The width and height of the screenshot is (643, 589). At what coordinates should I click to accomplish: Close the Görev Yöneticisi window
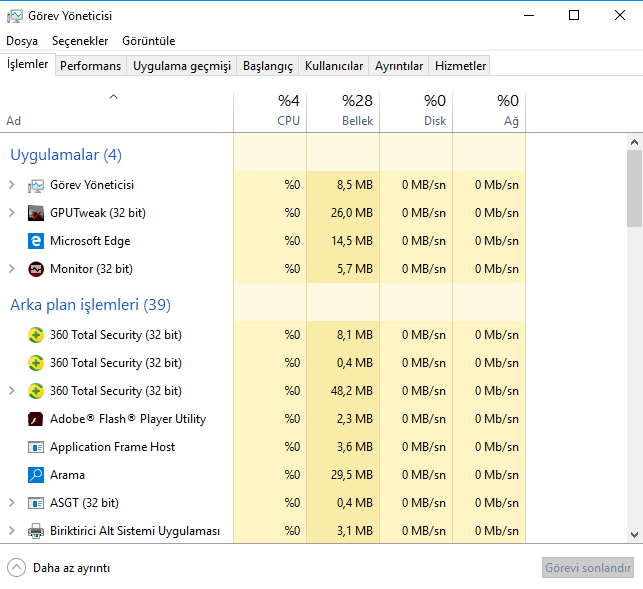coord(620,16)
